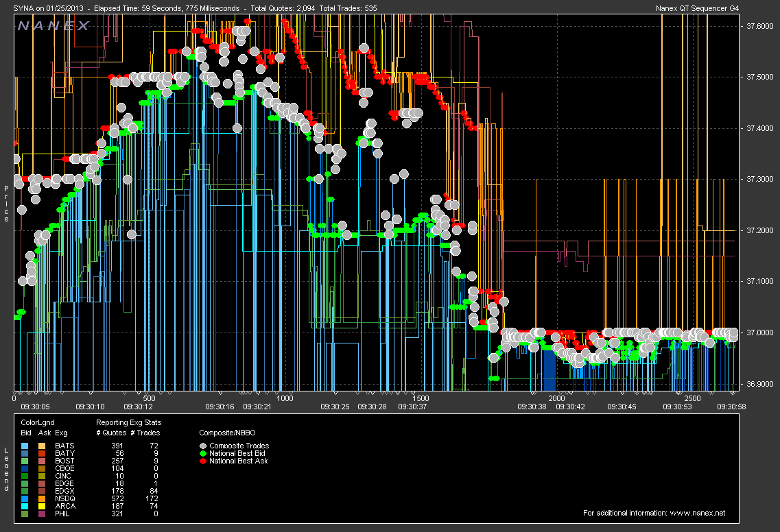Click the PHIL exchange label
Screen dimensions: 780x532
click(62, 513)
